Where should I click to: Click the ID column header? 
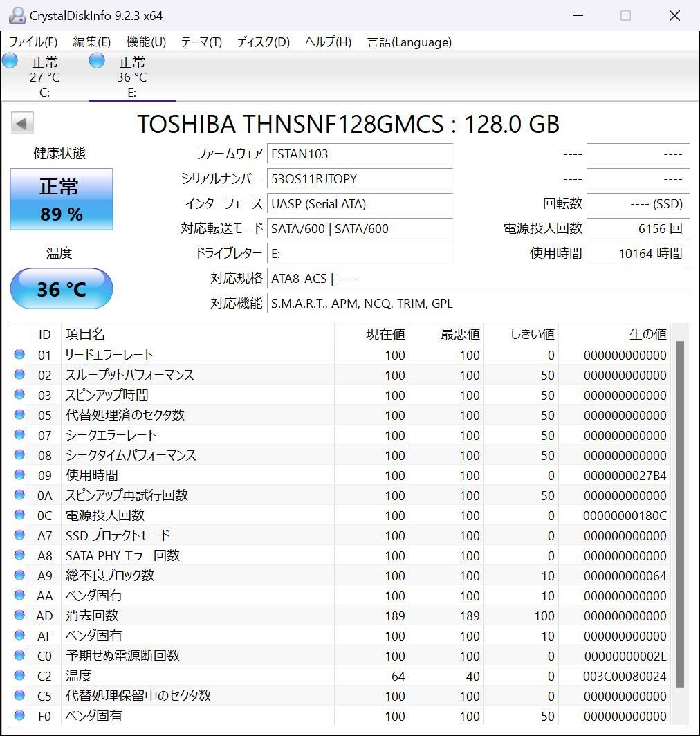[x=44, y=334]
